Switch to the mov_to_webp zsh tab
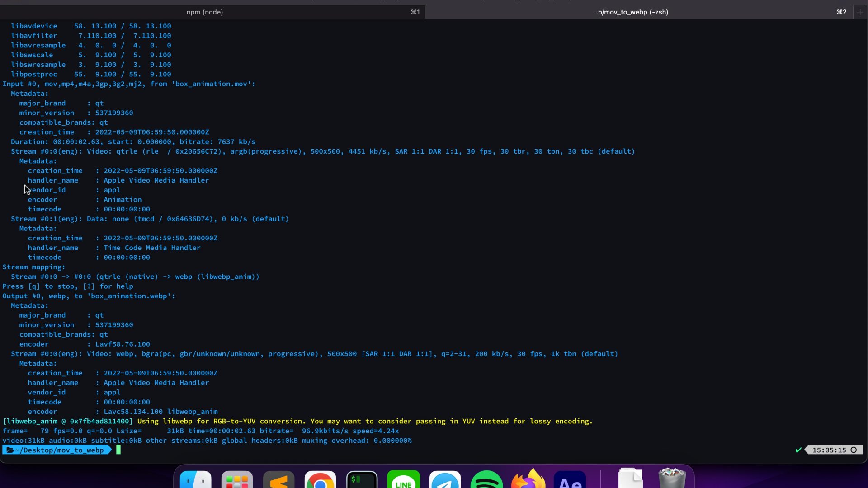The height and width of the screenshot is (488, 868). tap(631, 12)
